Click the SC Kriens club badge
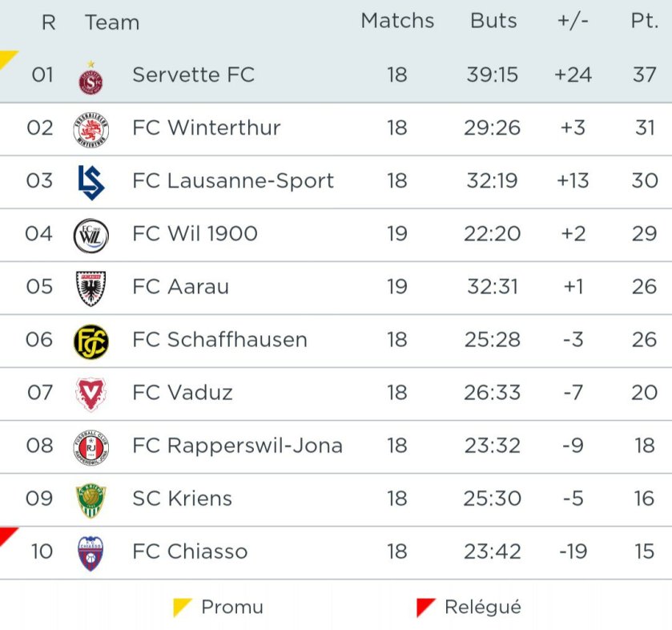672x630 pixels. [x=91, y=499]
